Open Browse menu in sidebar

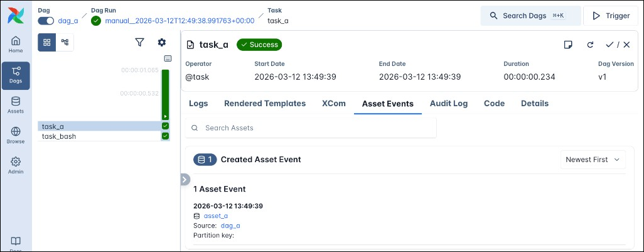[x=16, y=135]
